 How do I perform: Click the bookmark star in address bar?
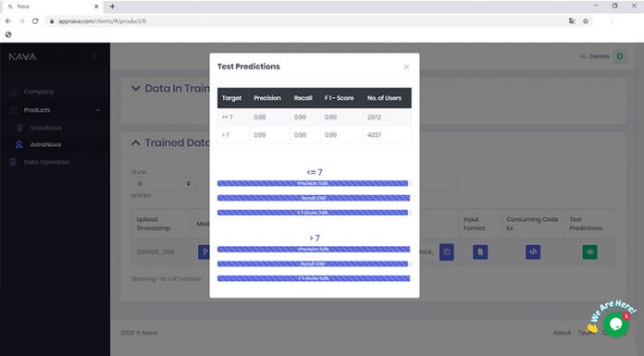[586, 21]
